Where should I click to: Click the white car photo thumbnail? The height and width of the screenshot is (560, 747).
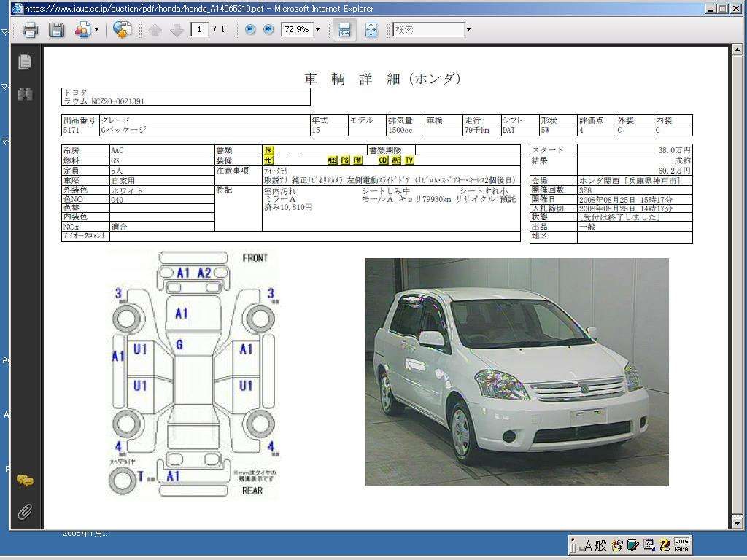pyautogui.click(x=517, y=372)
